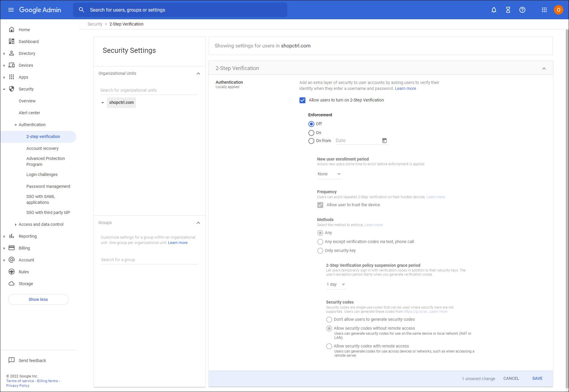
Task: Click the Account at-sign icon
Action: click(12, 260)
